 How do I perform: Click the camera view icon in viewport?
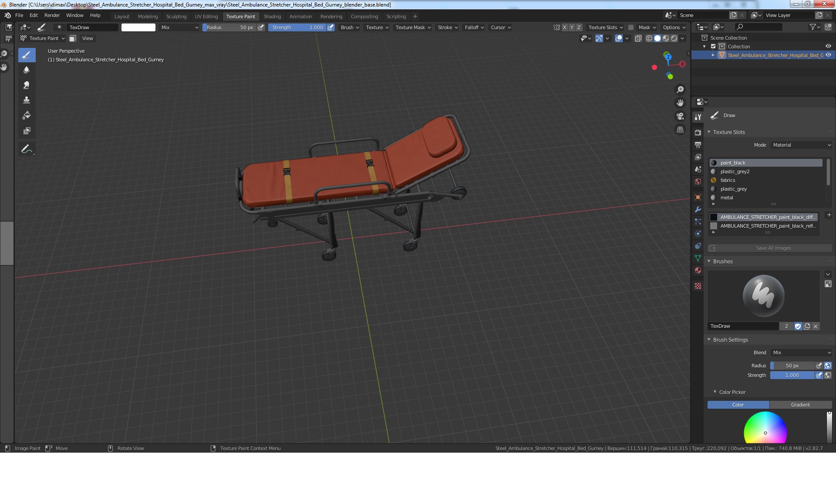point(680,116)
